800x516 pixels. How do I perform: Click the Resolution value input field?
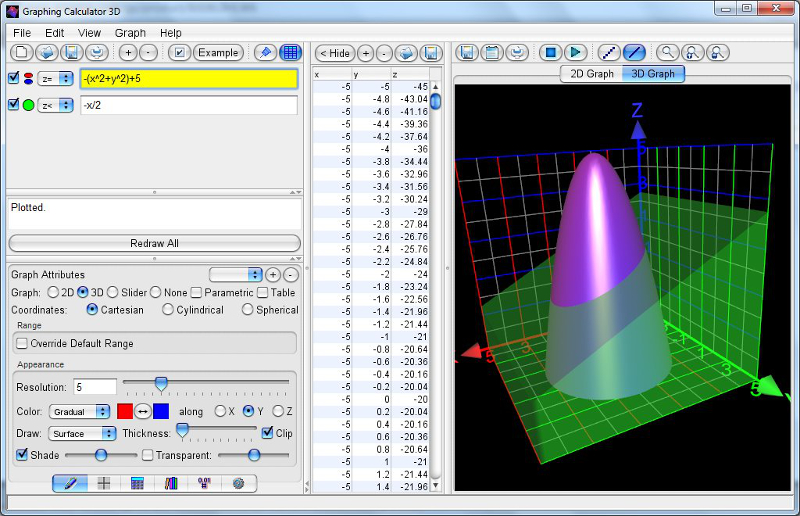[x=95, y=387]
